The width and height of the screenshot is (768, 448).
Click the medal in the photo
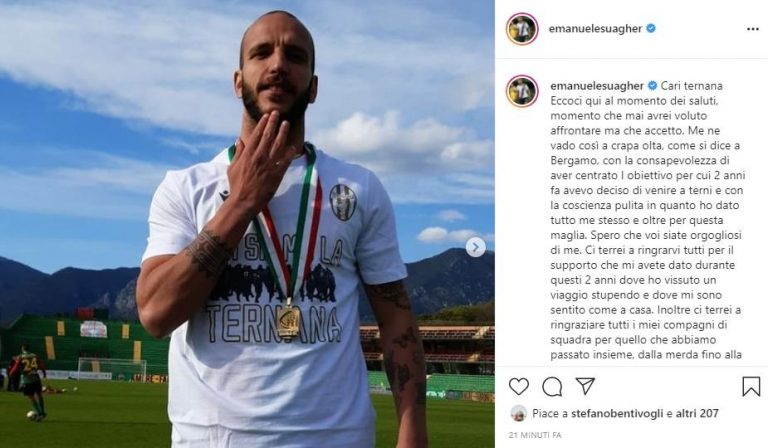pyautogui.click(x=288, y=320)
